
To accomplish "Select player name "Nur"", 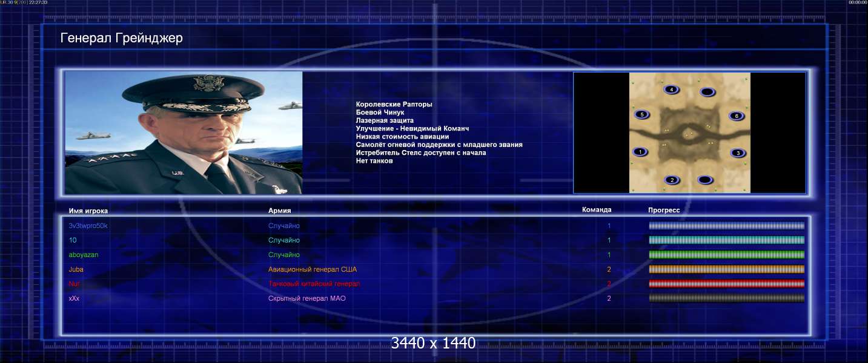I will click(75, 284).
